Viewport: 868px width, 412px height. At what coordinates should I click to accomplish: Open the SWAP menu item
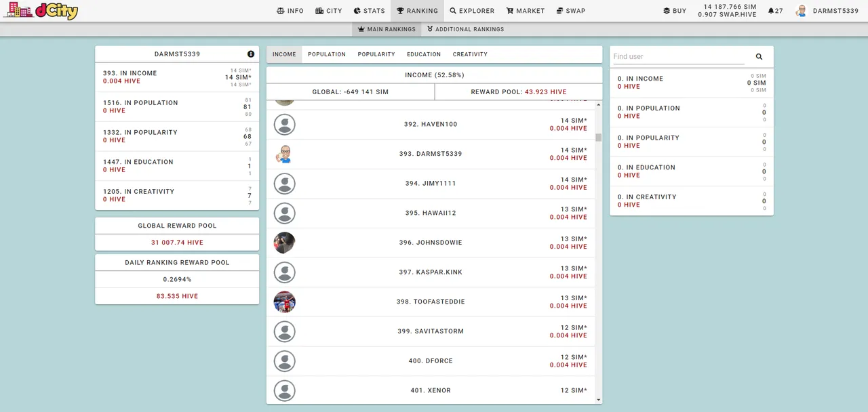[571, 11]
